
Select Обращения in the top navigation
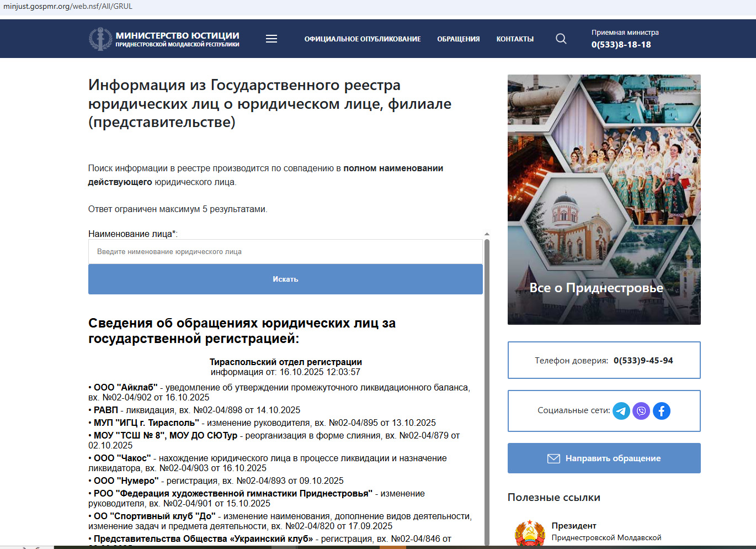coord(458,39)
